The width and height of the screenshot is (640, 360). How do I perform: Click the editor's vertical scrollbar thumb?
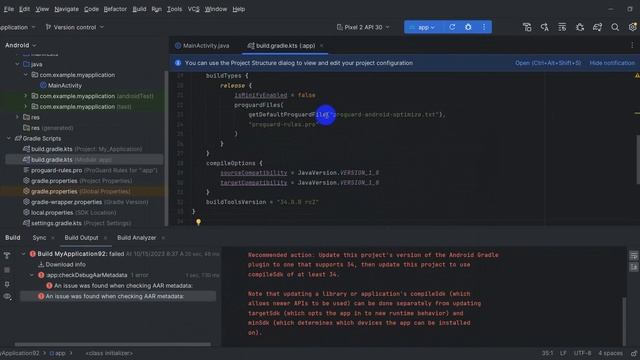[x=638, y=160]
